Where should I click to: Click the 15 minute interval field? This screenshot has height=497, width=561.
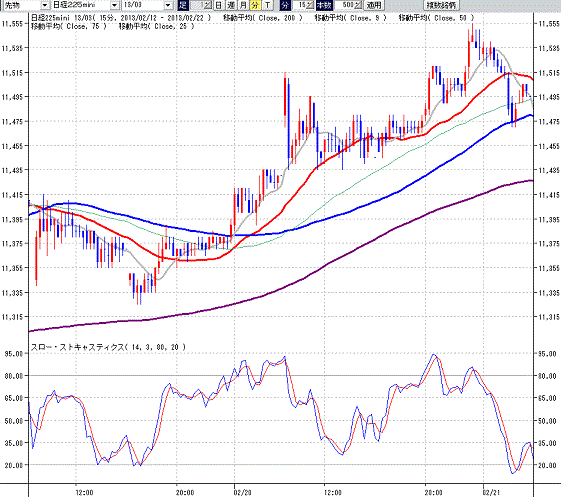pyautogui.click(x=300, y=5)
